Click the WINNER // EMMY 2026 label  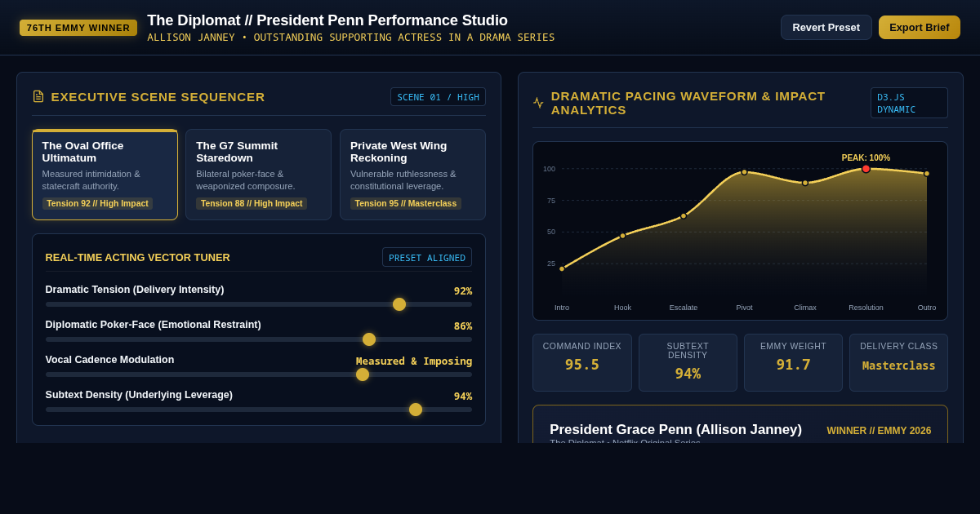click(x=879, y=431)
